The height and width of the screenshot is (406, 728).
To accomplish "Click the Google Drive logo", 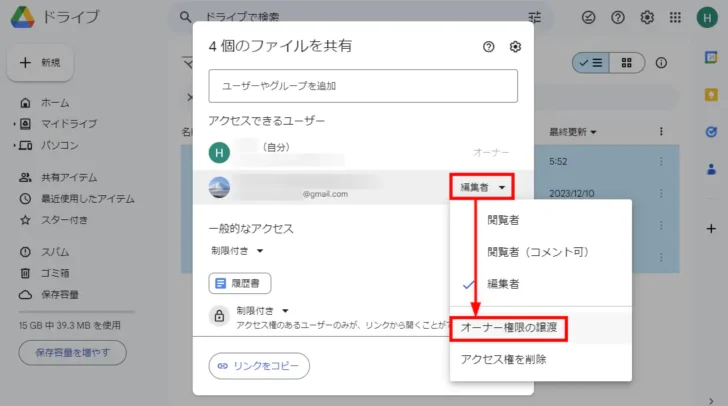I will pos(22,17).
